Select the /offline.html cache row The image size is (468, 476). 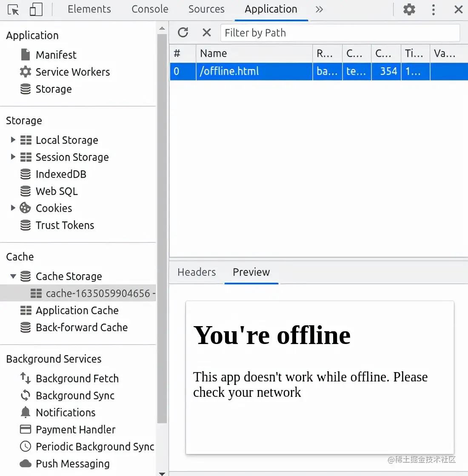tap(319, 72)
